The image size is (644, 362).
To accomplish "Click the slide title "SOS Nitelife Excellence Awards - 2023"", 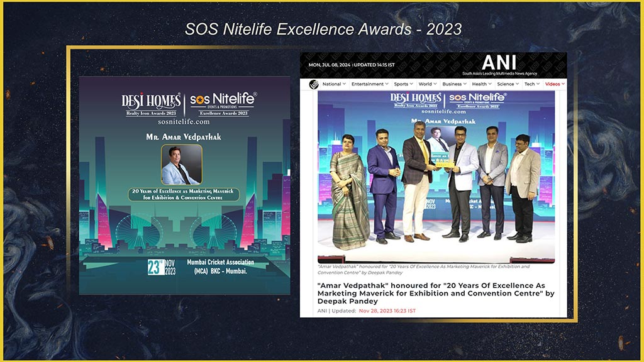I will (323, 29).
